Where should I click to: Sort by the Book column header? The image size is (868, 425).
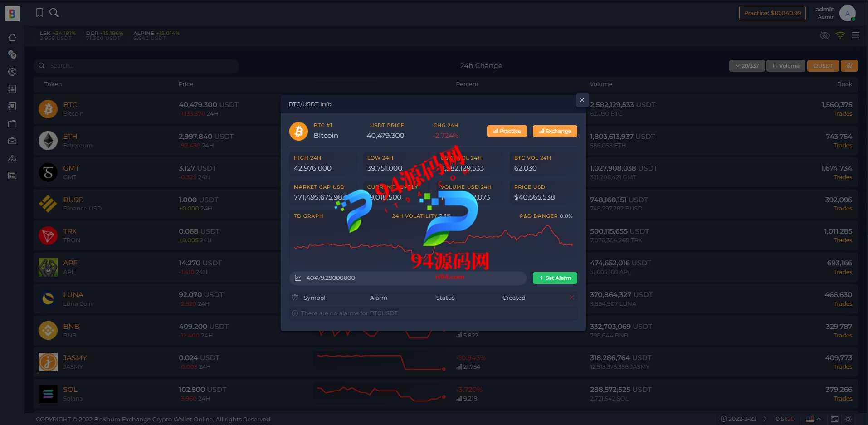coord(844,84)
